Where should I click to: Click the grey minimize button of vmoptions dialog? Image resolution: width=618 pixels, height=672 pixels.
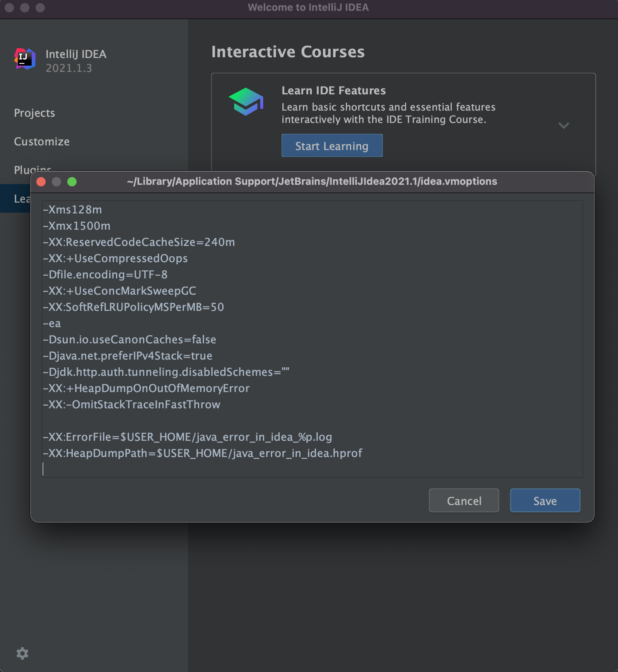56,182
